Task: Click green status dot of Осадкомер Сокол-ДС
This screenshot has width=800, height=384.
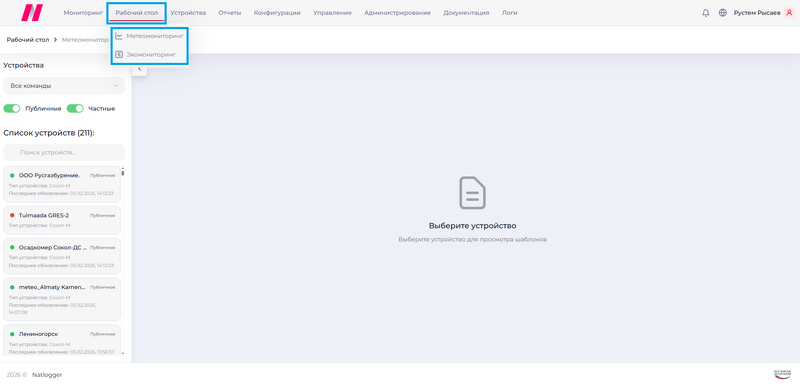Action: coord(12,247)
